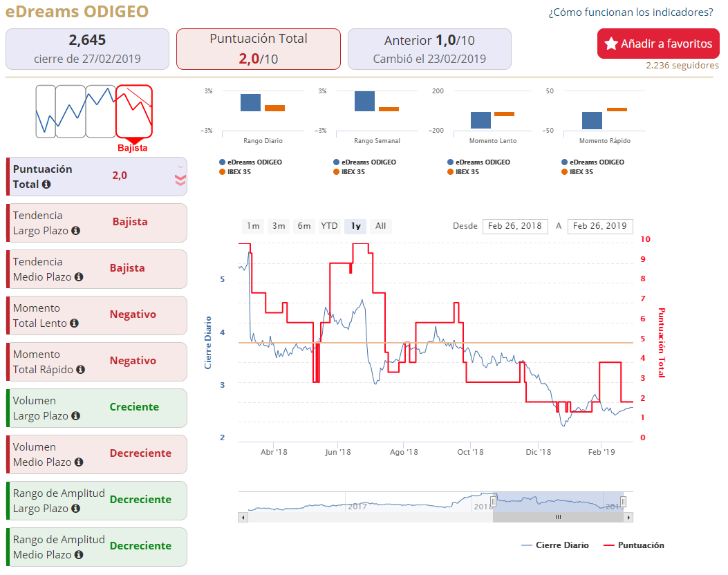Click info icon for Tendencia Largo Plazo
Screen dimensions: 728x575
(75, 231)
